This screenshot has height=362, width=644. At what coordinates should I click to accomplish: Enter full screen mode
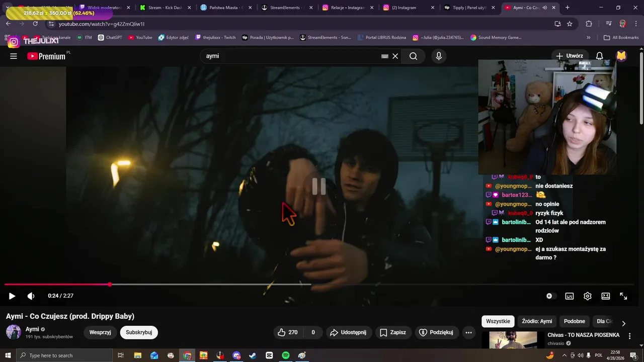click(623, 296)
